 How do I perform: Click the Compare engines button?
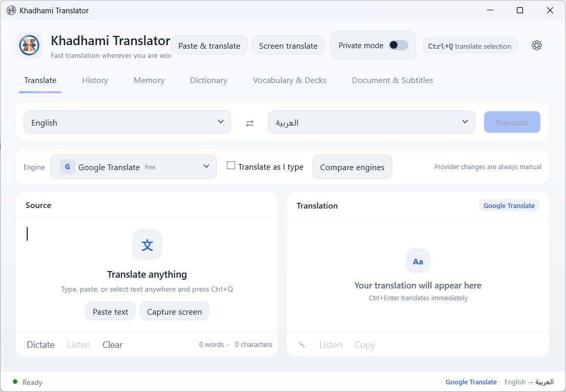point(352,167)
